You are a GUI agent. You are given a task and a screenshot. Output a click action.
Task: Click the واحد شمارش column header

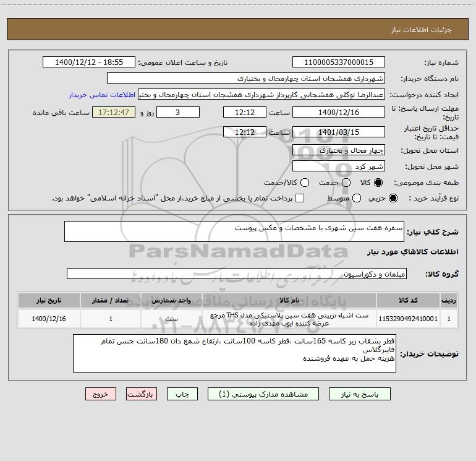(x=171, y=300)
